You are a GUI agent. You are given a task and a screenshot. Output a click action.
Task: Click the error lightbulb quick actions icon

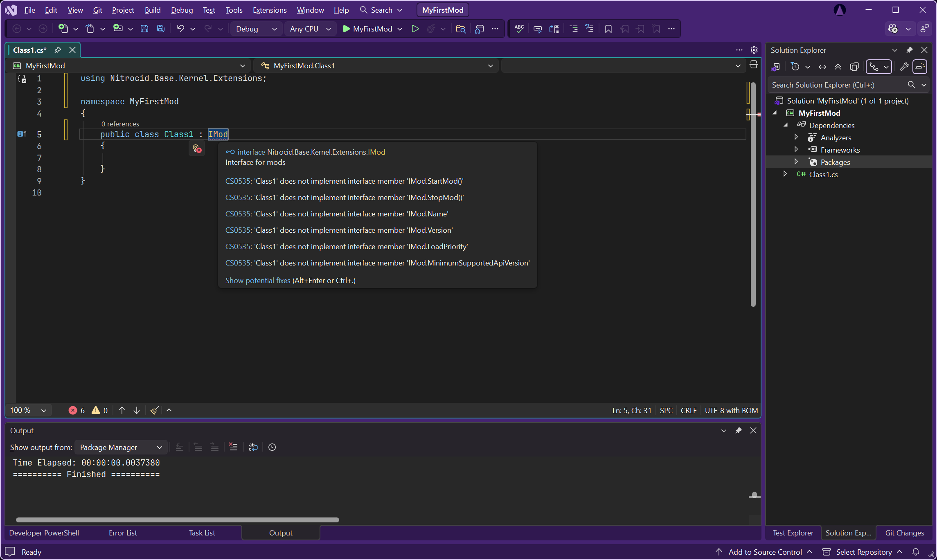pyautogui.click(x=197, y=148)
